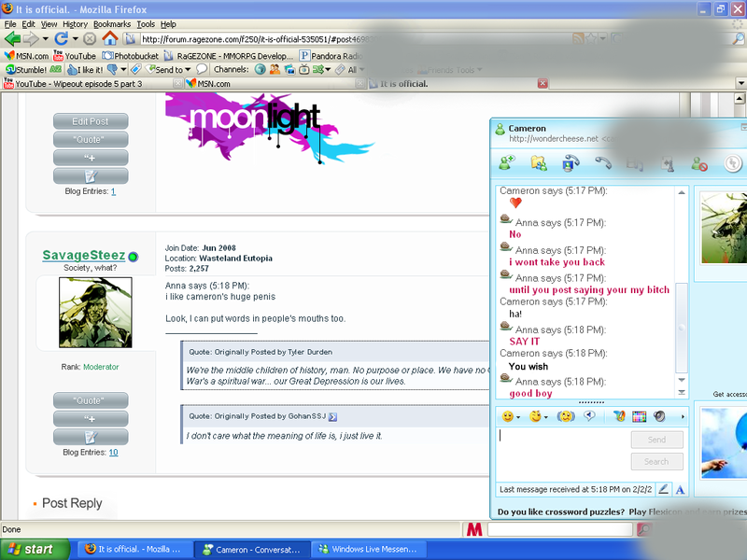747x560 pixels.
Task: Toggle the text mode 'A' icon
Action: point(680,489)
